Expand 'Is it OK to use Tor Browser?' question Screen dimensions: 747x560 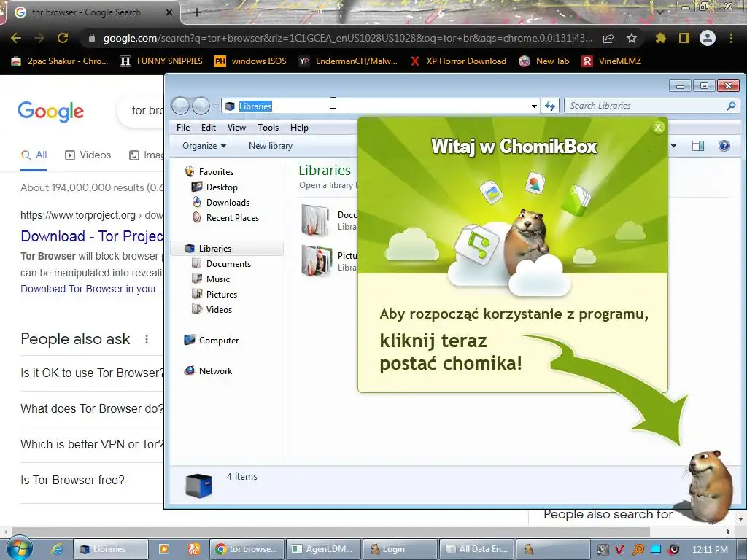click(x=92, y=373)
